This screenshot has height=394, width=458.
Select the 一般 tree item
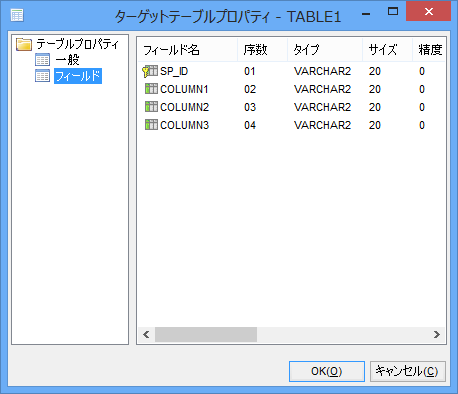[67, 60]
